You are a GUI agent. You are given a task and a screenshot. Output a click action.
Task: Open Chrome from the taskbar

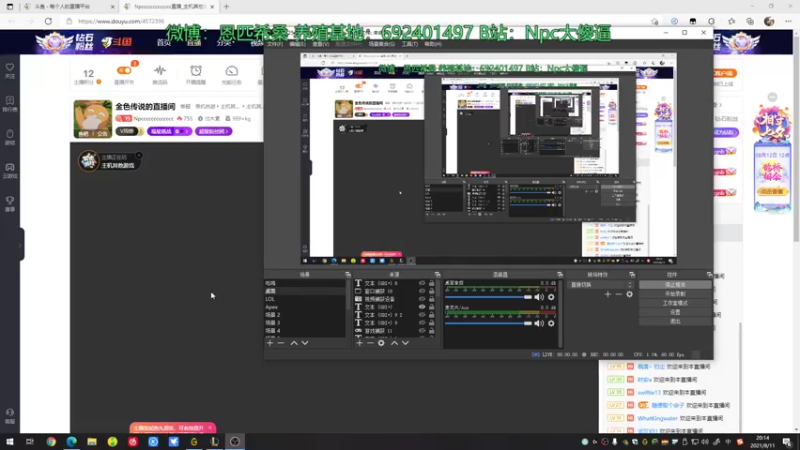click(x=51, y=441)
